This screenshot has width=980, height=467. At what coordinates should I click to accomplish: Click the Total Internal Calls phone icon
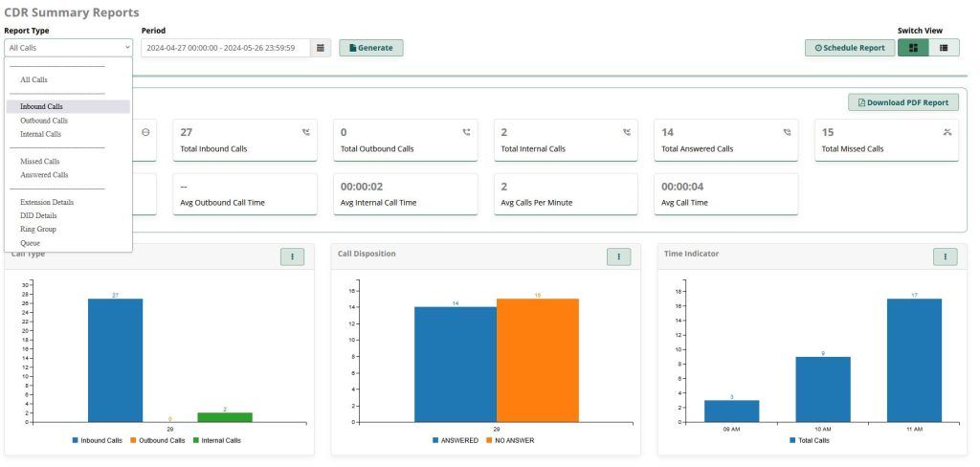click(x=627, y=133)
